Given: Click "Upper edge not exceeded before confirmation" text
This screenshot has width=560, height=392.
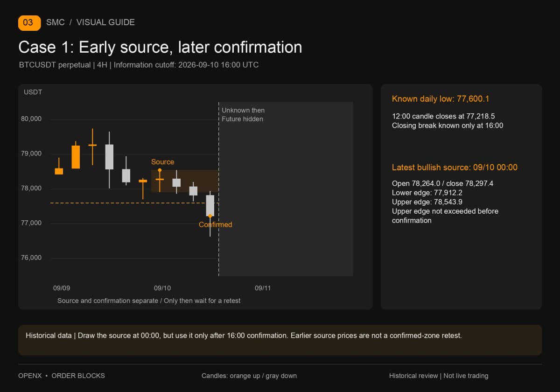Looking at the screenshot, I should point(445,216).
